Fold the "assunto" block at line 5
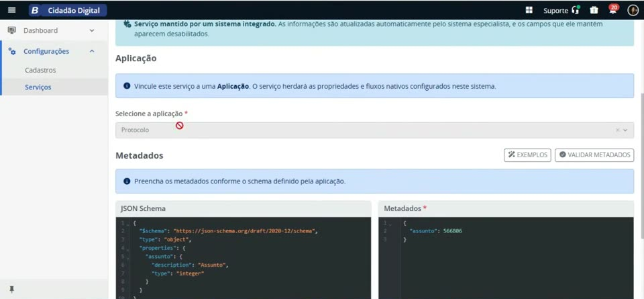Image resolution: width=644 pixels, height=299 pixels. point(128,257)
